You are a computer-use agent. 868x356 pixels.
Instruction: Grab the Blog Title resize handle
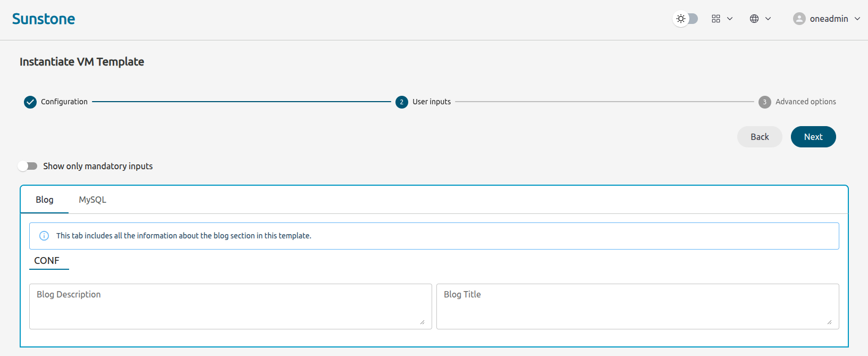829,322
